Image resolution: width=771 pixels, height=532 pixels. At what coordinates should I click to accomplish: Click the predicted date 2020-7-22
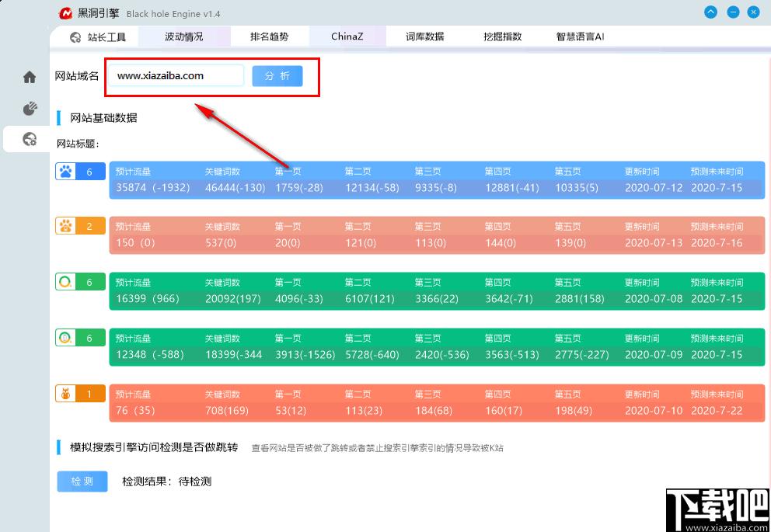click(717, 411)
